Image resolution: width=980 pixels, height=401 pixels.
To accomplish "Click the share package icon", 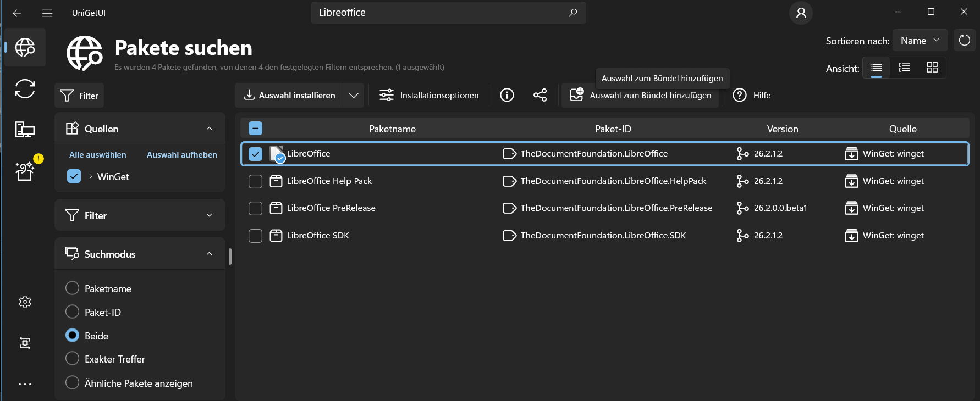I will tap(540, 95).
